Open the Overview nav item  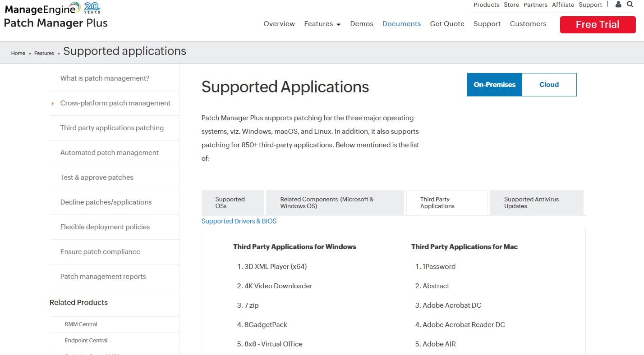[279, 24]
